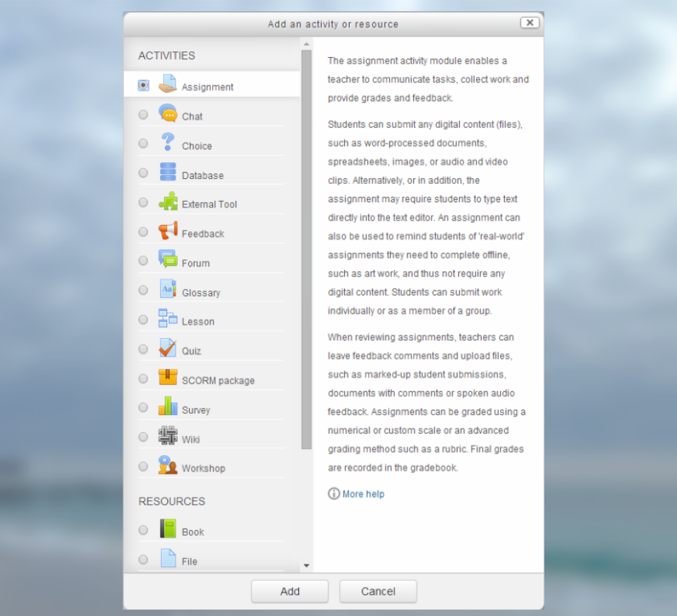This screenshot has height=616, width=677.
Task: Select the Assignment radio button
Action: 143,85
